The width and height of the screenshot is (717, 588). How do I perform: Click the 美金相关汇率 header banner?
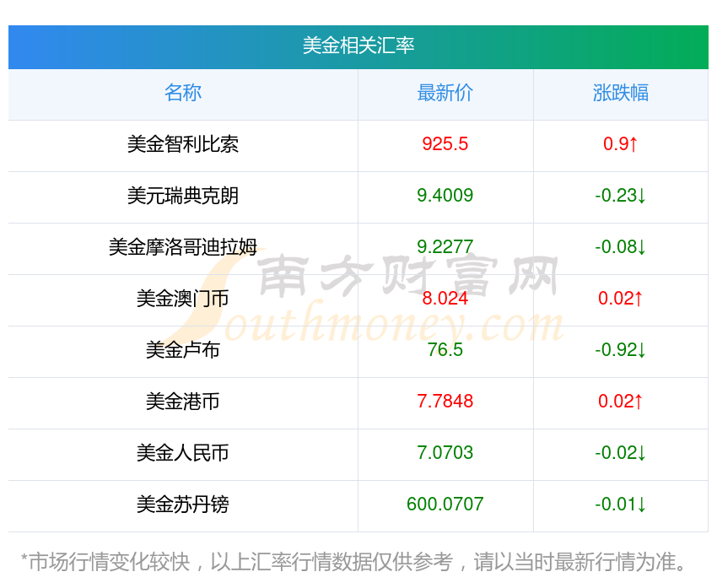click(358, 46)
